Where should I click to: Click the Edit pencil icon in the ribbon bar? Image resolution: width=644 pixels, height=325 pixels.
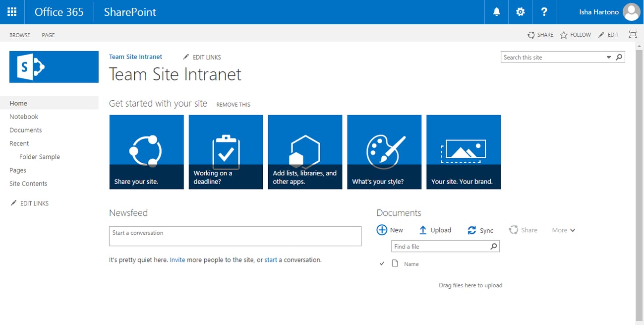[601, 35]
